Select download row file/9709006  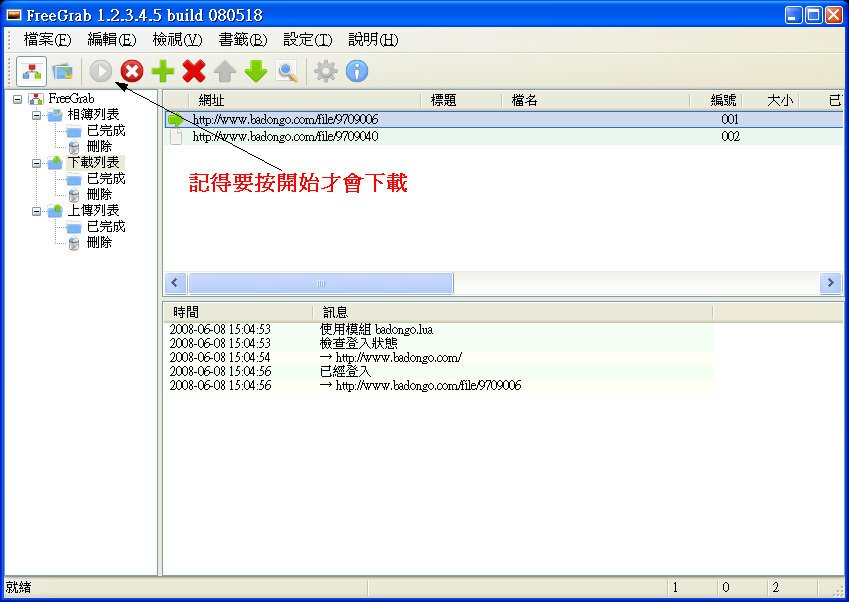(x=504, y=119)
